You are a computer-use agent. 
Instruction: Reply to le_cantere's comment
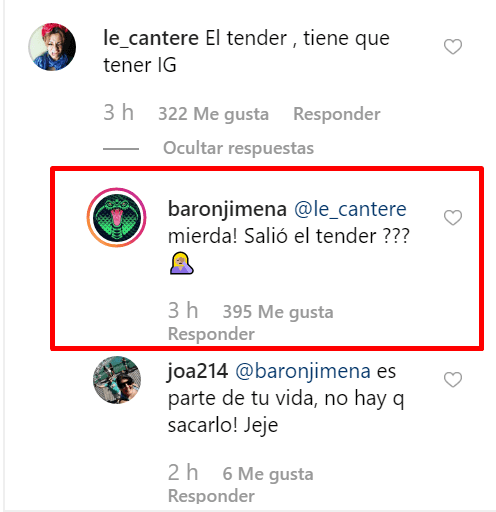[x=337, y=114]
